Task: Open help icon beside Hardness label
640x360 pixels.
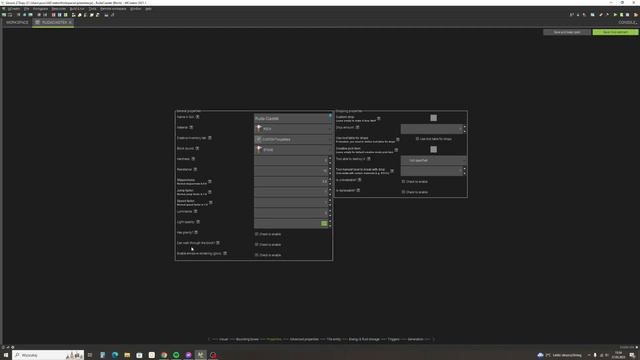Action: click(x=193, y=159)
